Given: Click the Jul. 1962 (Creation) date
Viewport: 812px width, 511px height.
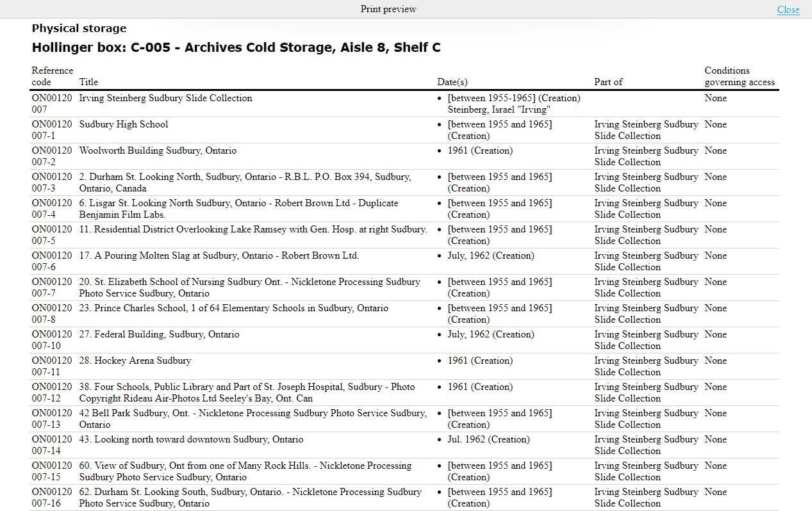Looking at the screenshot, I should coord(488,439).
